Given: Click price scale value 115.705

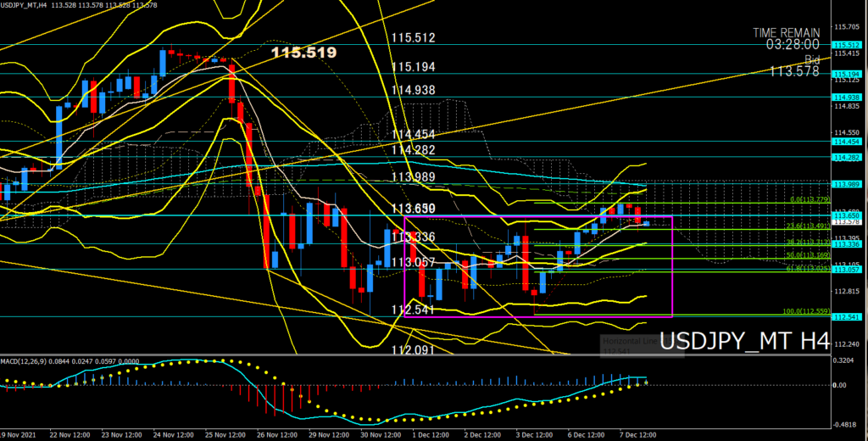Looking at the screenshot, I should click(x=847, y=26).
